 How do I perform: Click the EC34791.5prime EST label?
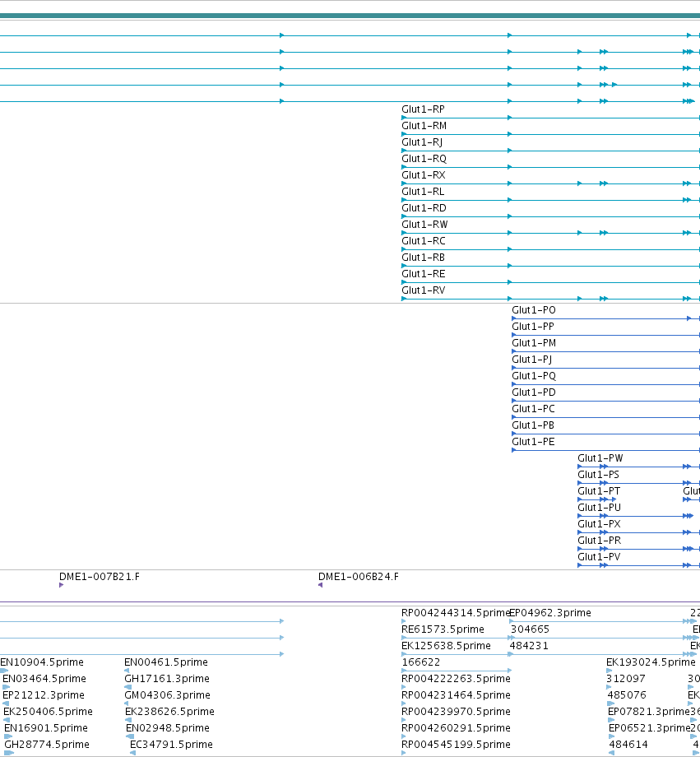[171, 744]
